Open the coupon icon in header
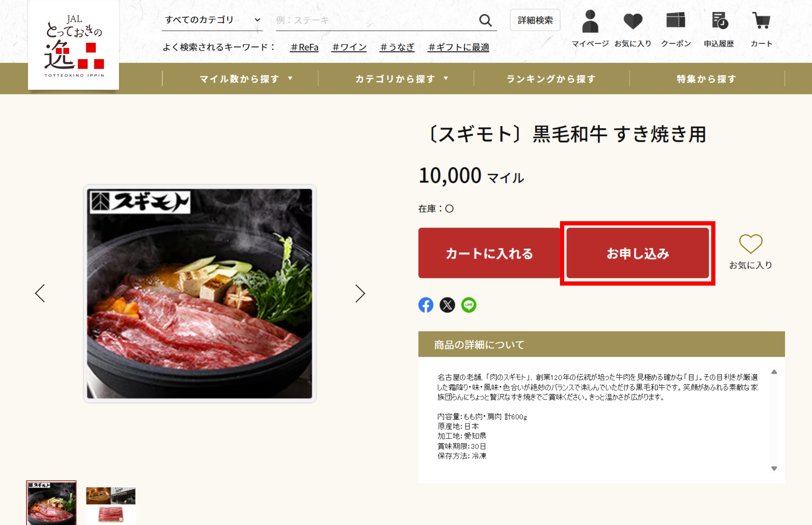This screenshot has height=525, width=812. (x=675, y=20)
